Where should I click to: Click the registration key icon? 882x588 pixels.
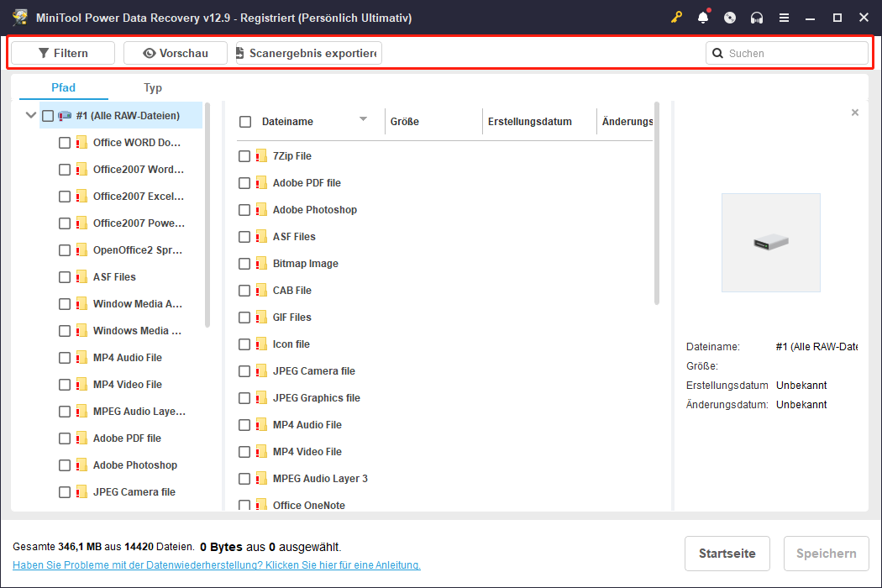tap(676, 18)
